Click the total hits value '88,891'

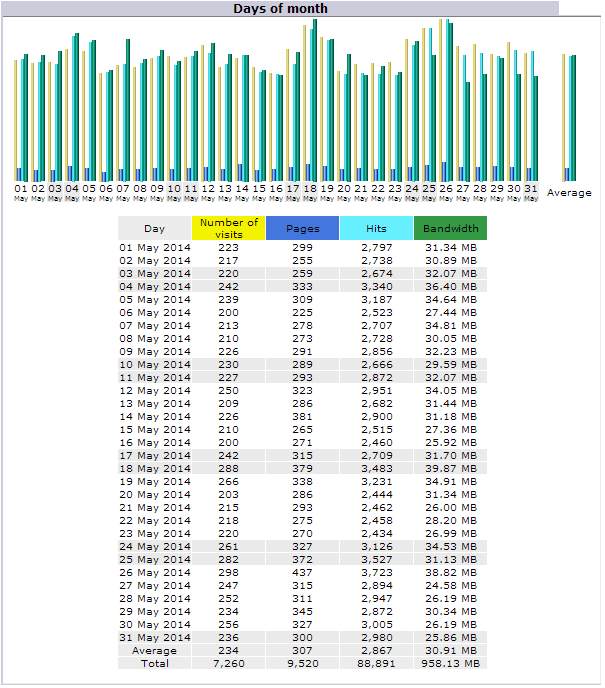pos(376,663)
